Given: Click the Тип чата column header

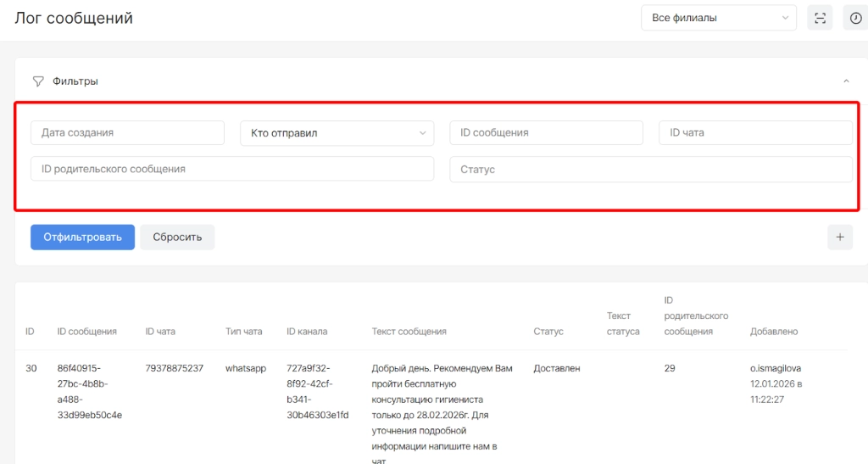Looking at the screenshot, I should click(244, 332).
